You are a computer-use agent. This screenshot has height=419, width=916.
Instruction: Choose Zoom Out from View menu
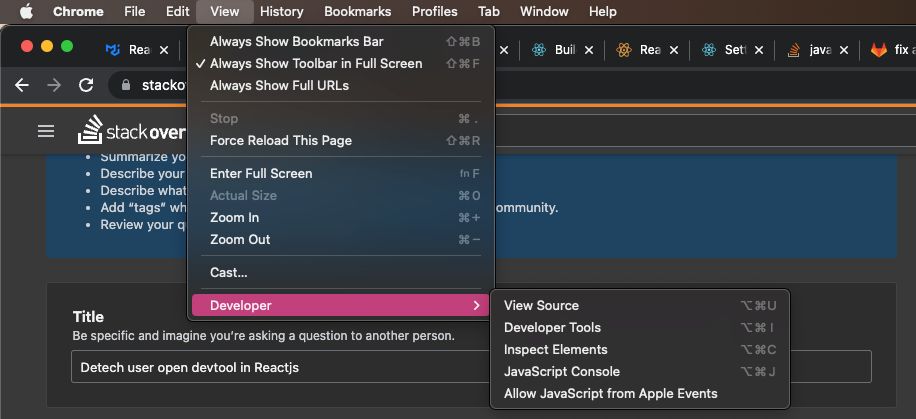(x=341, y=240)
